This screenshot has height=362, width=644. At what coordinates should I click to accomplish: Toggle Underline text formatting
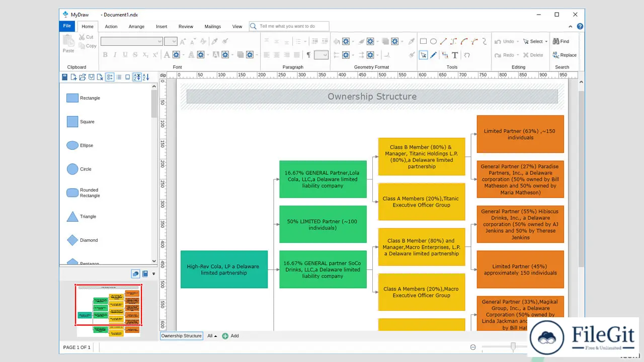[125, 55]
